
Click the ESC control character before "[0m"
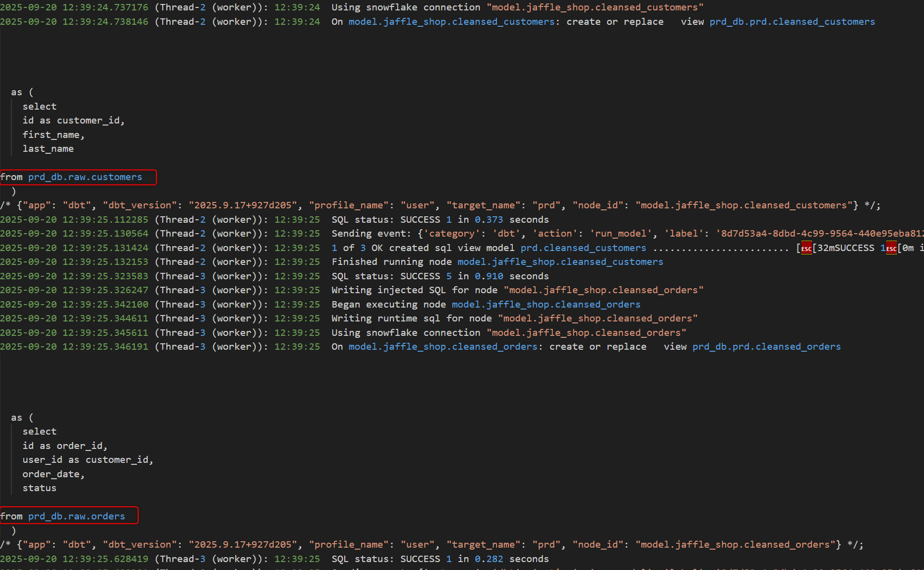click(x=891, y=248)
